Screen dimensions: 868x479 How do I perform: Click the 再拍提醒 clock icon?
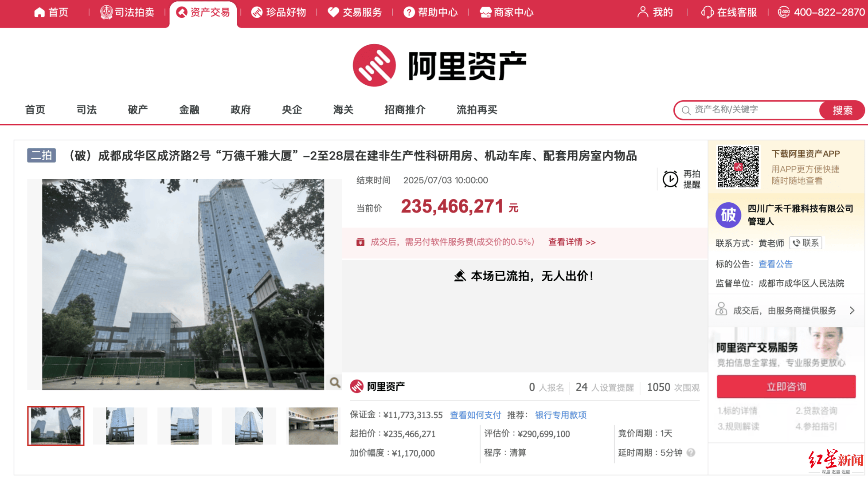(x=670, y=179)
